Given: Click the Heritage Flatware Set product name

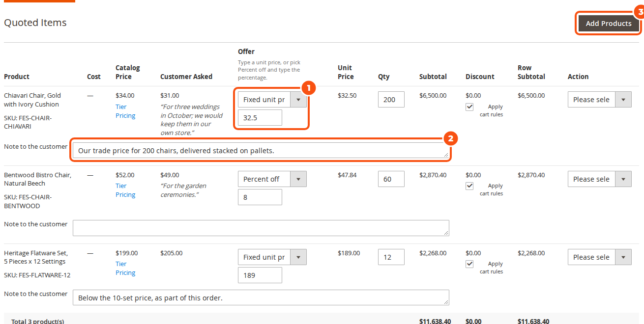Looking at the screenshot, I should pyautogui.click(x=36, y=257).
